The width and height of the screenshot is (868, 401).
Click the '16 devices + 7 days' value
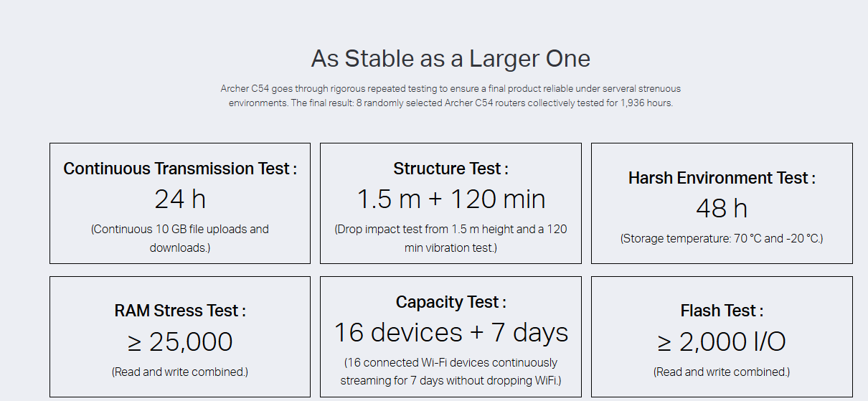click(x=450, y=332)
